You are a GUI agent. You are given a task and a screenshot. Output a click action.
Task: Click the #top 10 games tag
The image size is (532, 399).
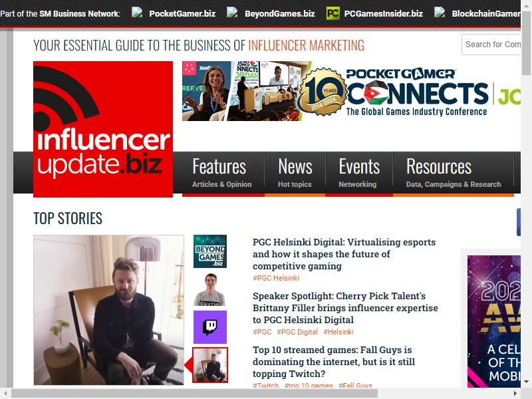click(x=309, y=386)
